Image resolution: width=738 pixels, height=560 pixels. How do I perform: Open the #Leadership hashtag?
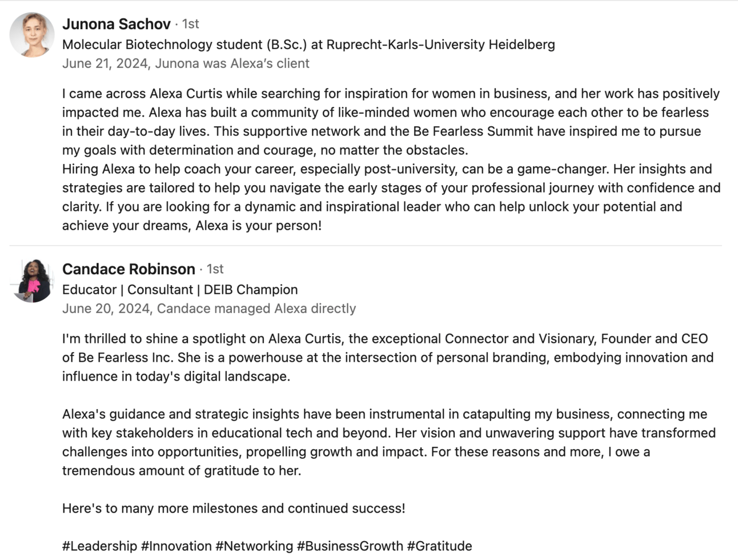(99, 546)
